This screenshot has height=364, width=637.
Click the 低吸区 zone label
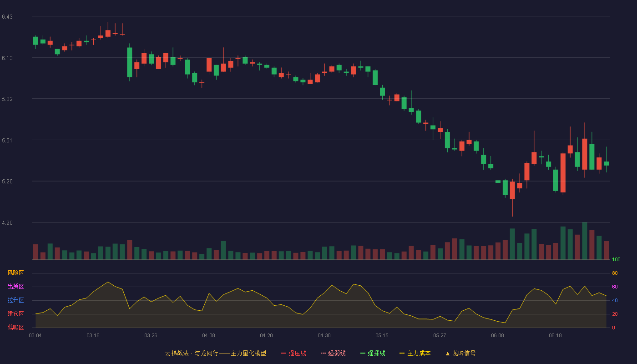(x=15, y=328)
